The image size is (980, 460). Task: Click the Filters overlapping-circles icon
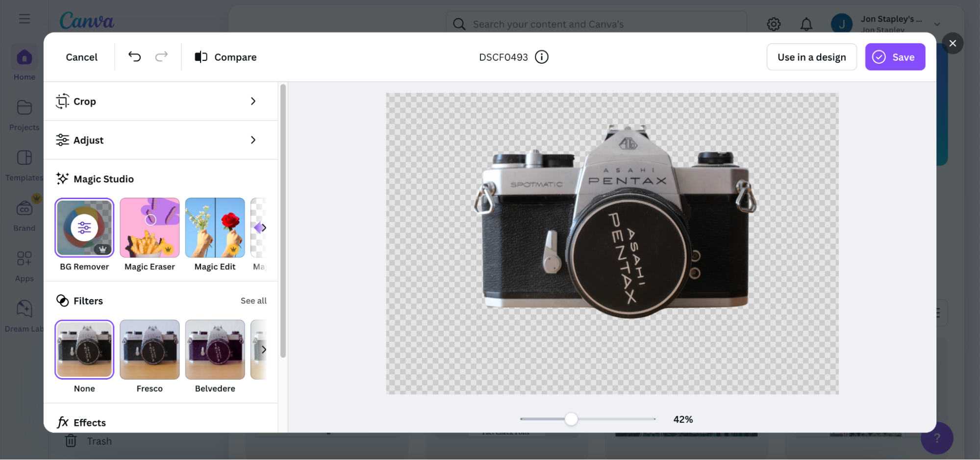click(x=62, y=301)
